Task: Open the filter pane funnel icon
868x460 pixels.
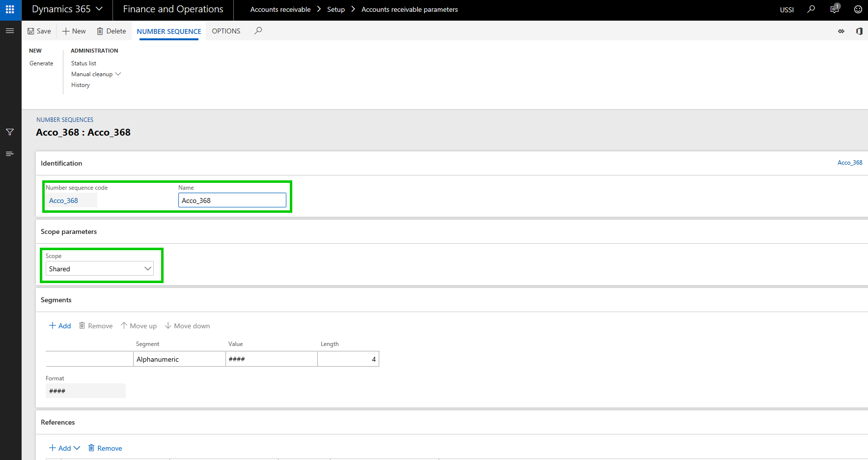Action: click(x=9, y=132)
